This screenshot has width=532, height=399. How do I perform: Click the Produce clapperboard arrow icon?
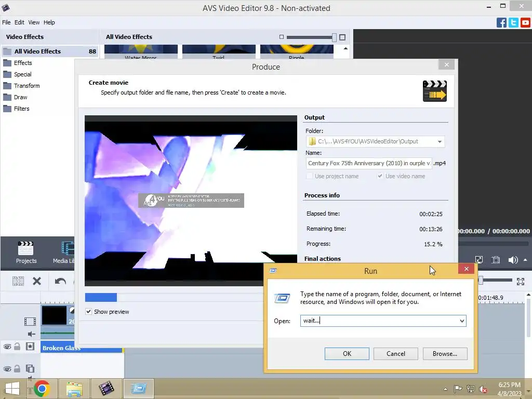pos(435,91)
